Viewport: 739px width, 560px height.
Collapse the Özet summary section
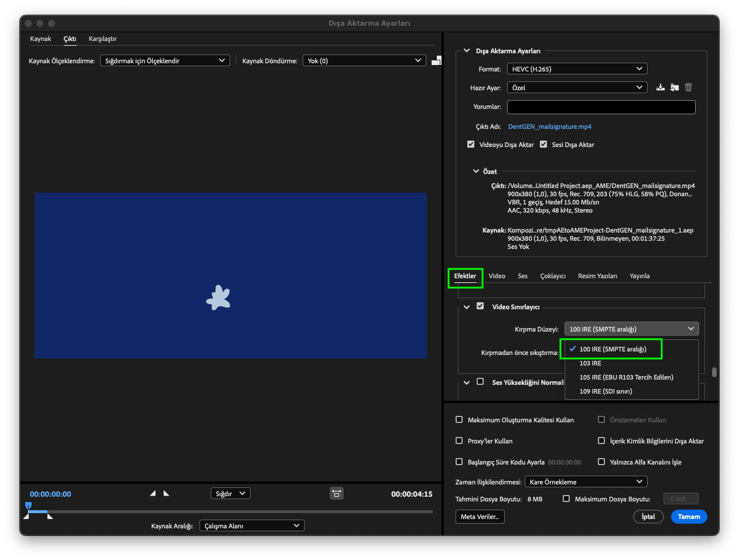tap(476, 171)
